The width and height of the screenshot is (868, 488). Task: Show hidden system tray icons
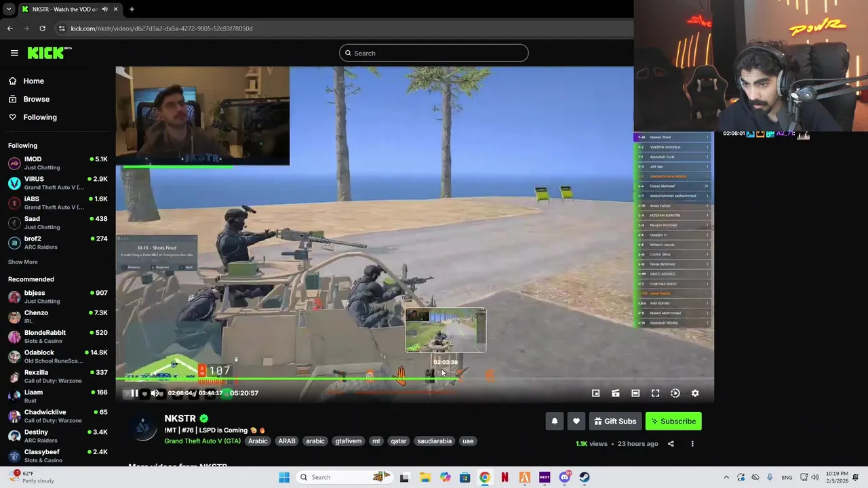coord(726,477)
